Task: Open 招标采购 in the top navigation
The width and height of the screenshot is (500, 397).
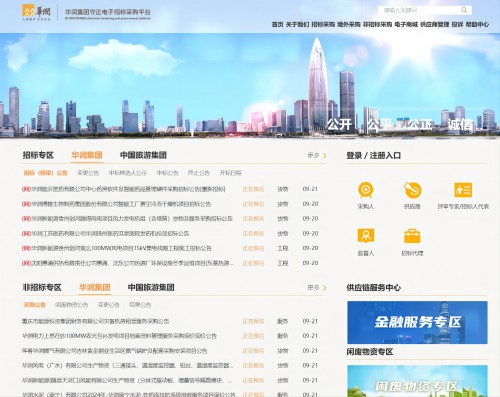Action: point(323,24)
